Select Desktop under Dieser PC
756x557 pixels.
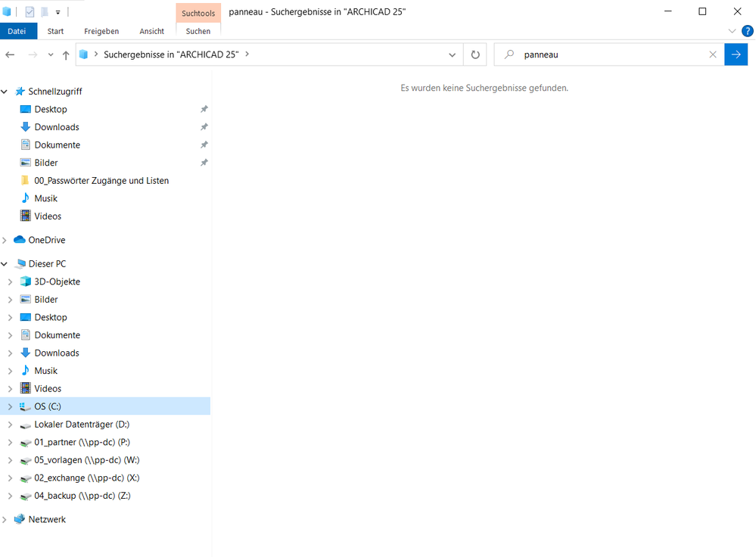pos(51,318)
